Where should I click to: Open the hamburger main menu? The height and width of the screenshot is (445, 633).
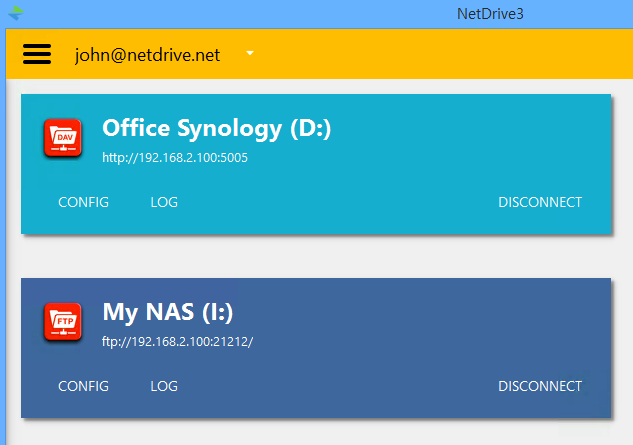click(x=37, y=55)
